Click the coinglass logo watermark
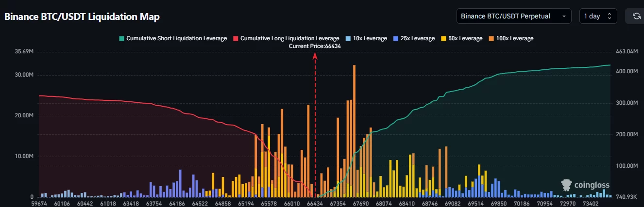The height and width of the screenshot is (207, 644). coord(584,185)
